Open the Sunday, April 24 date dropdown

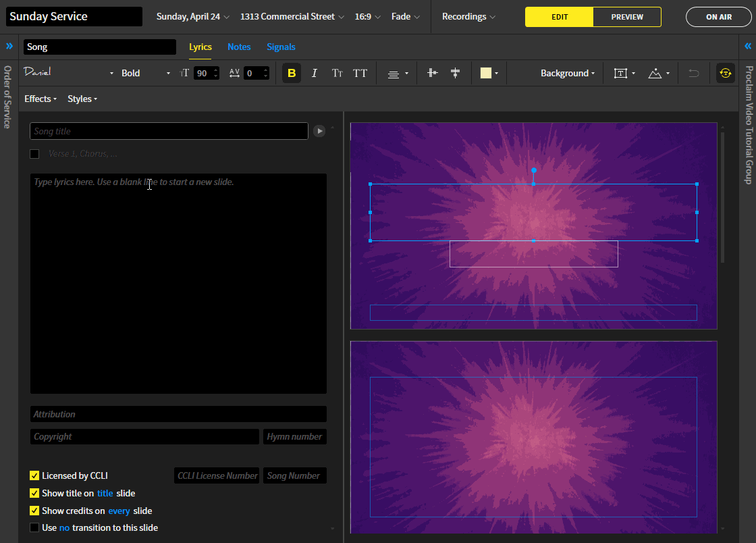193,16
